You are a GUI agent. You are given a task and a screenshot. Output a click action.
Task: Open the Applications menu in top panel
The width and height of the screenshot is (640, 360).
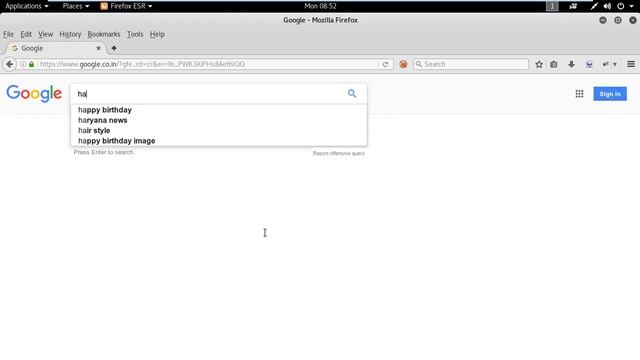point(27,6)
